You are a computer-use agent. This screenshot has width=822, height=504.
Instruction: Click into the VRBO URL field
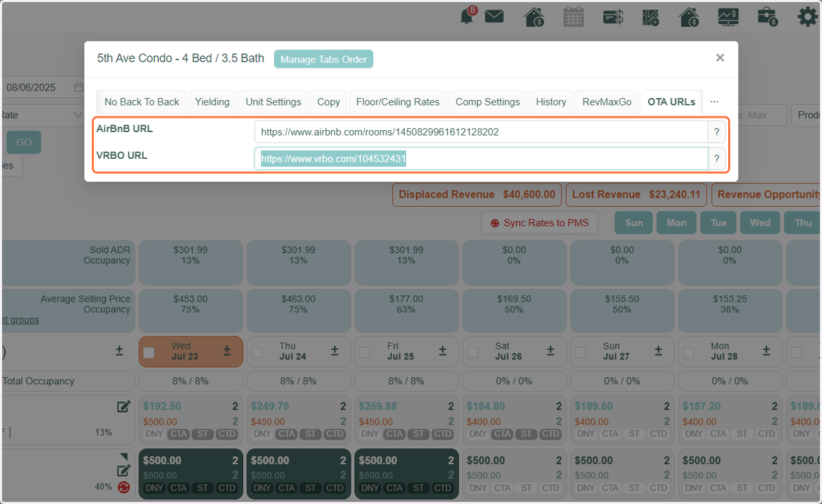pos(481,159)
